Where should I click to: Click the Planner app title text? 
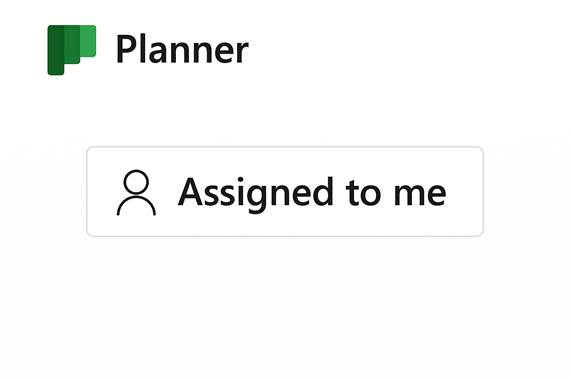click(182, 49)
